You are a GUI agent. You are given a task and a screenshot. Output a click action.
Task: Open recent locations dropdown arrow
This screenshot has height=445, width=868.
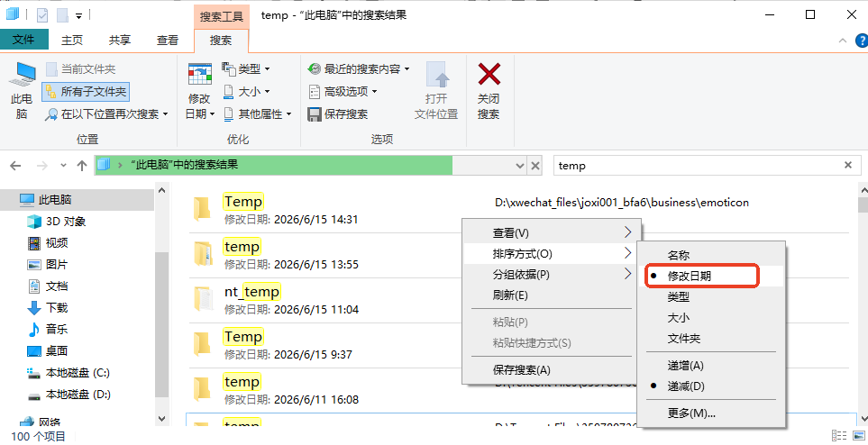click(63, 166)
